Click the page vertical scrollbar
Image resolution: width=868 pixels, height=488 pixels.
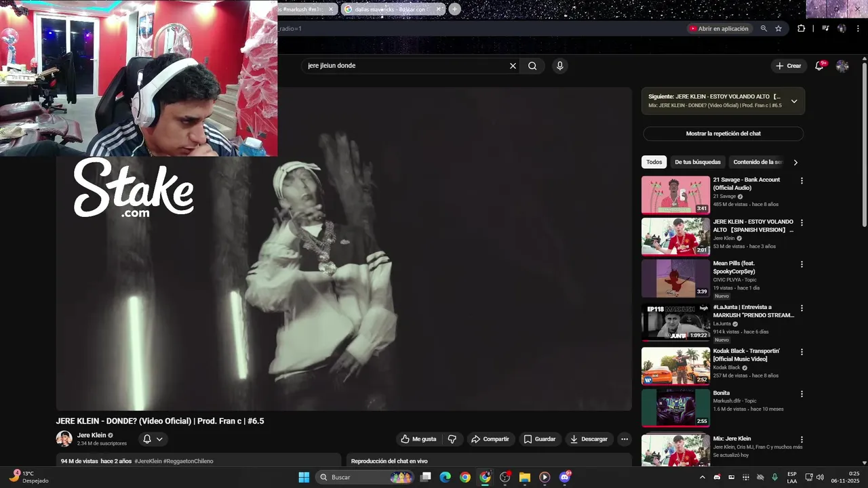[864, 144]
